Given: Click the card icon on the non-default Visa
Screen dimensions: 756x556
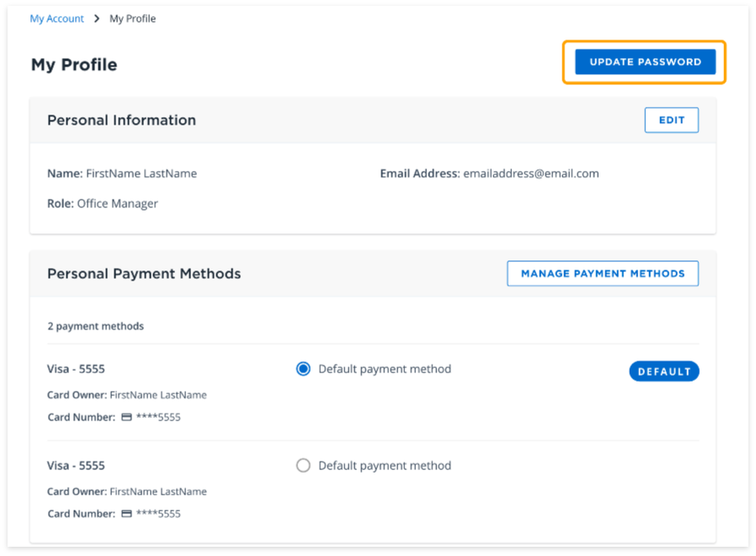Looking at the screenshot, I should coord(126,513).
